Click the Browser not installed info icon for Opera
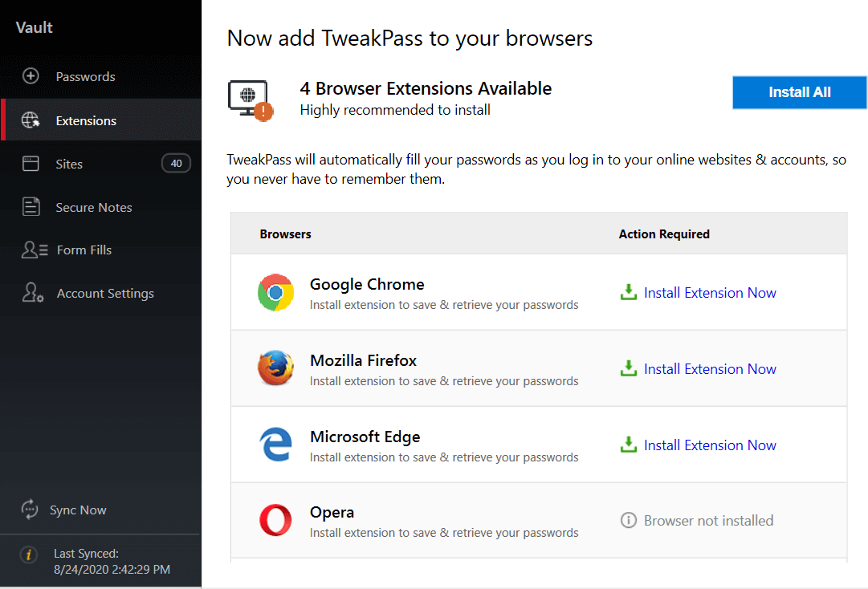 pyautogui.click(x=629, y=520)
